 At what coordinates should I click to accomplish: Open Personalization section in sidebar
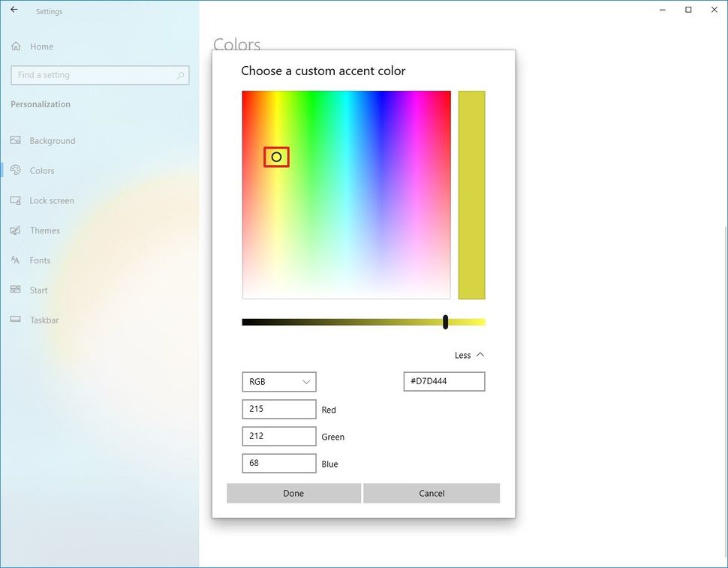[x=40, y=104]
